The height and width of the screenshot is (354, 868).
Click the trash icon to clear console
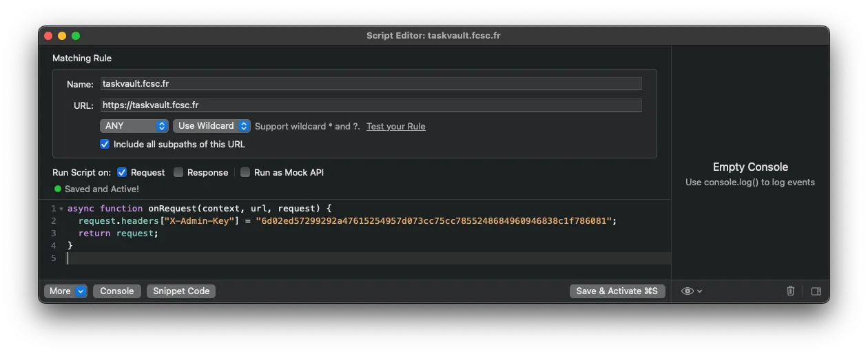pyautogui.click(x=790, y=291)
